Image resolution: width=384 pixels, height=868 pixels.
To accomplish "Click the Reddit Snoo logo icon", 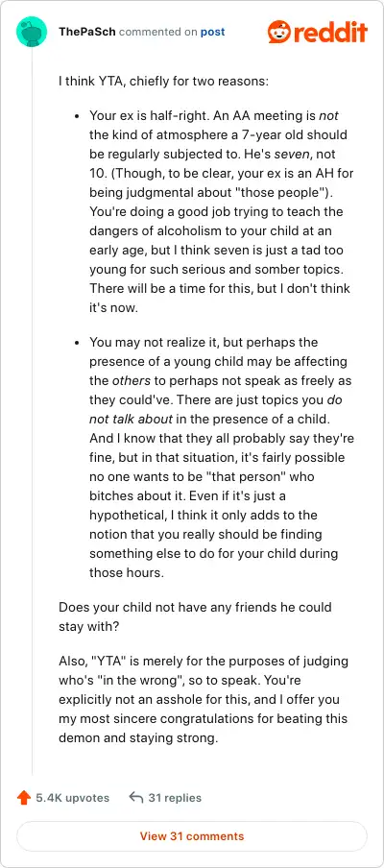I will (279, 32).
